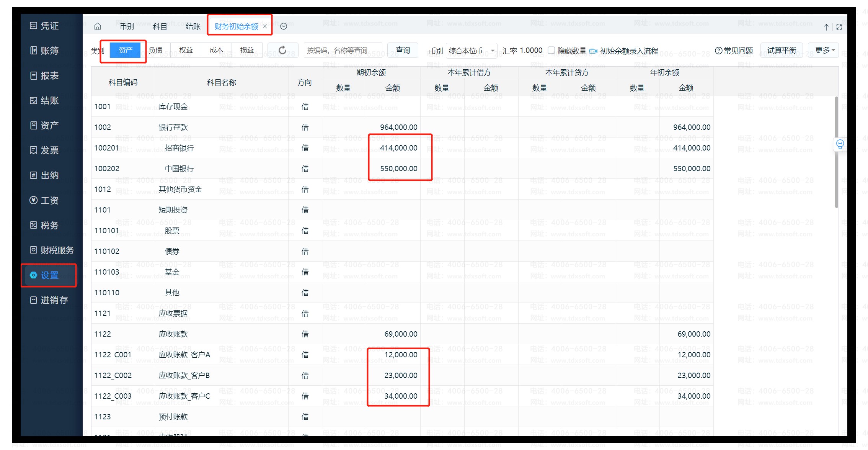This screenshot has height=450, width=868.
Task: Select the 损益 category toggle
Action: tap(247, 50)
